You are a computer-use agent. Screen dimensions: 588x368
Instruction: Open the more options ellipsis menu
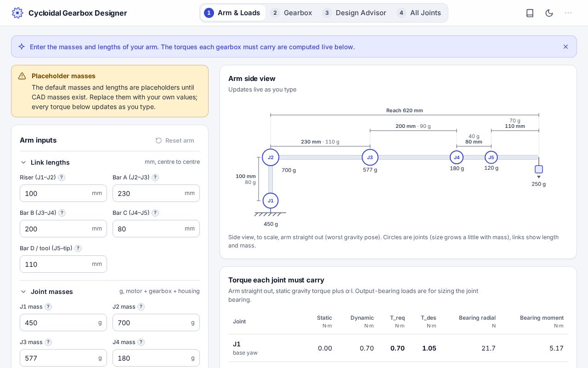click(x=568, y=13)
